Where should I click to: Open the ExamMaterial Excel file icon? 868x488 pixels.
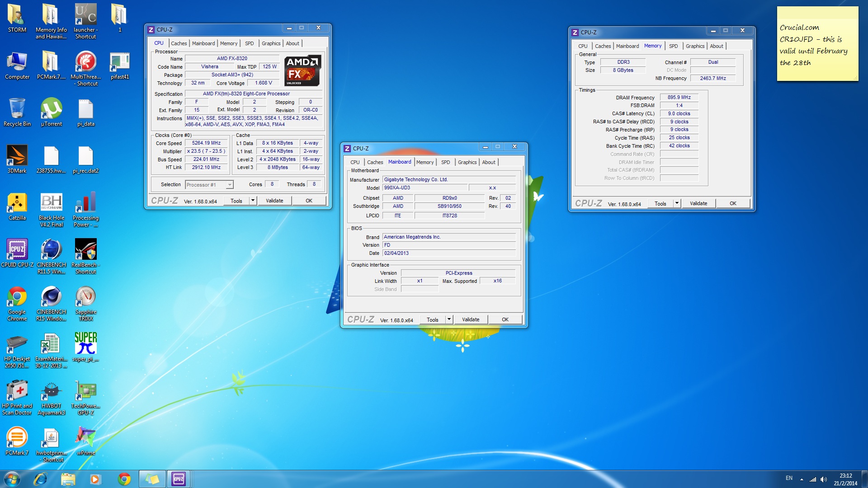click(x=51, y=351)
